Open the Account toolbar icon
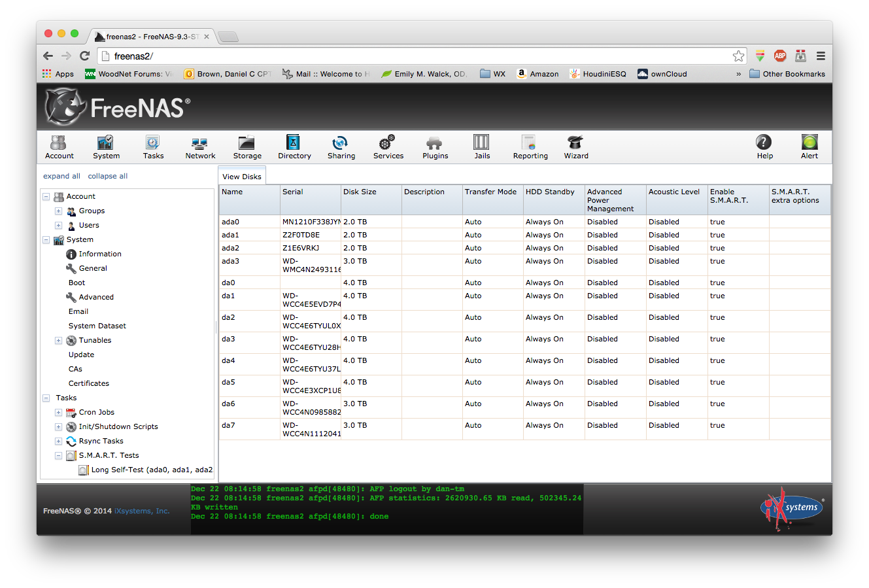 [x=59, y=147]
